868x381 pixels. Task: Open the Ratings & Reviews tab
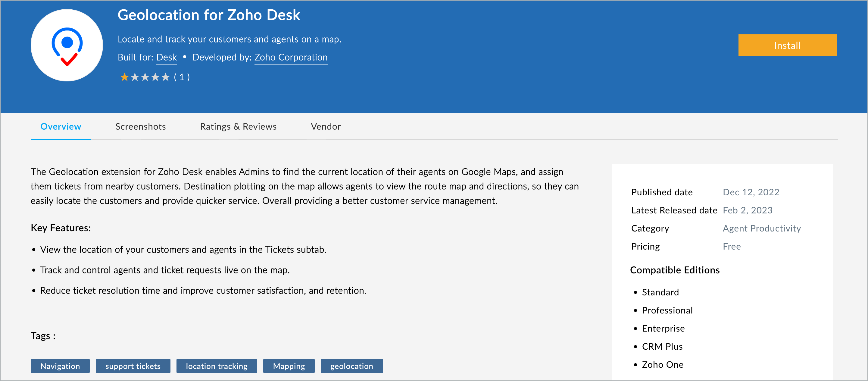(x=238, y=126)
